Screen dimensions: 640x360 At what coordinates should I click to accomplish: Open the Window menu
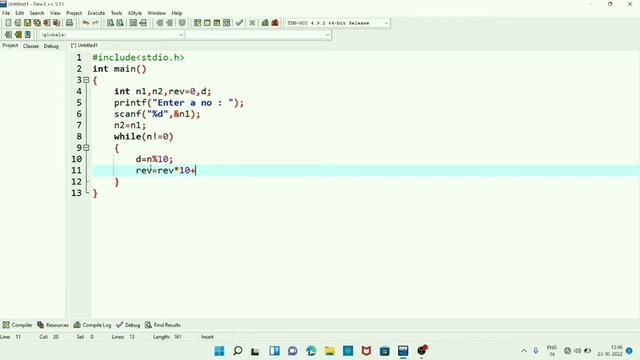click(156, 13)
